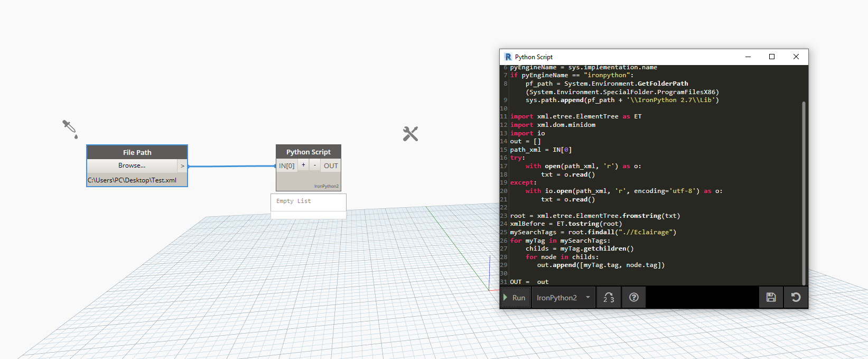Open the Python help question mark icon
Viewport: 868px width, 359px height.
633,297
